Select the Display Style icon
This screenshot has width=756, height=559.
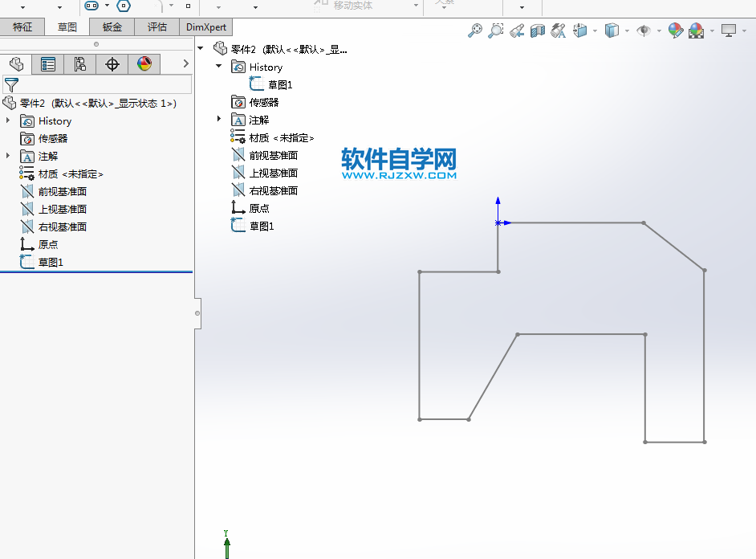(x=613, y=30)
